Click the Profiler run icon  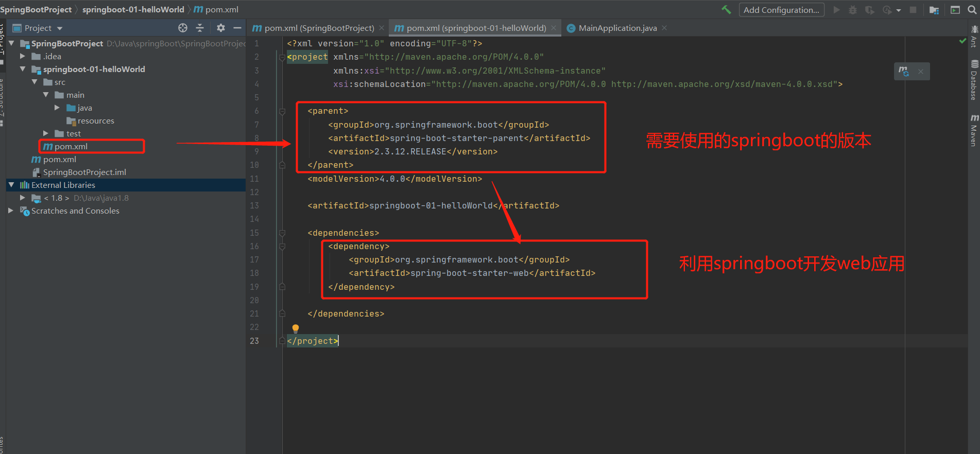pyautogui.click(x=887, y=10)
